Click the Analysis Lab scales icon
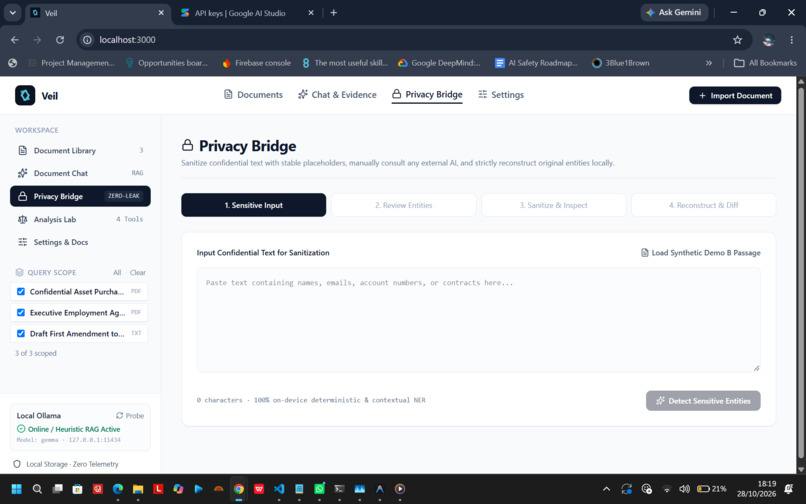Image resolution: width=806 pixels, height=504 pixels. pos(23,219)
